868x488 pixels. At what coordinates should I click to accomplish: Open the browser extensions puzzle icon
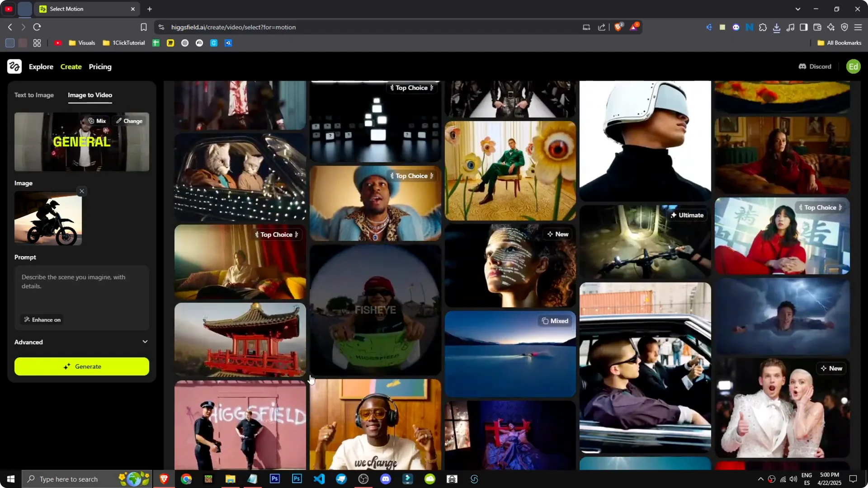763,27
